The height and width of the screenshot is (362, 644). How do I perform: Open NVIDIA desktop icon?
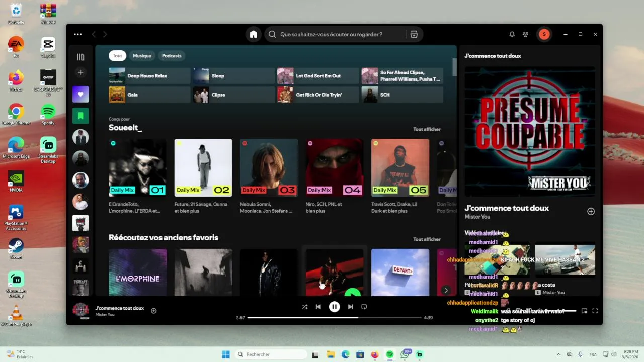(x=16, y=182)
